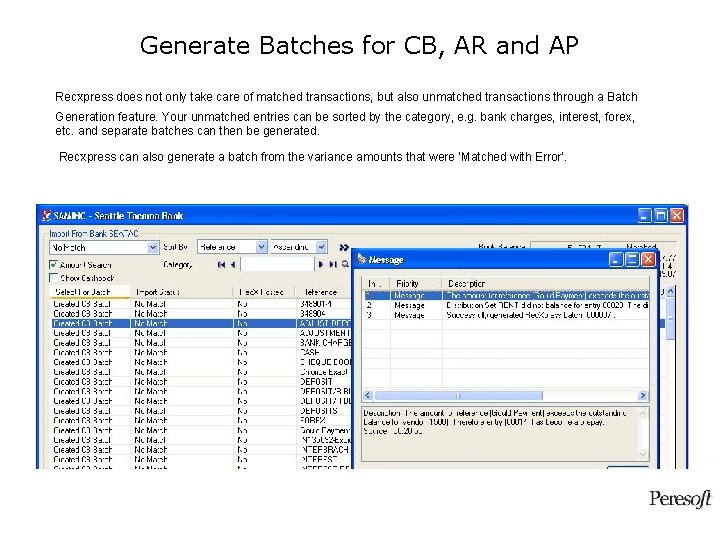
Task: Click left arrow of Message list scrollbar
Action: coord(368,395)
